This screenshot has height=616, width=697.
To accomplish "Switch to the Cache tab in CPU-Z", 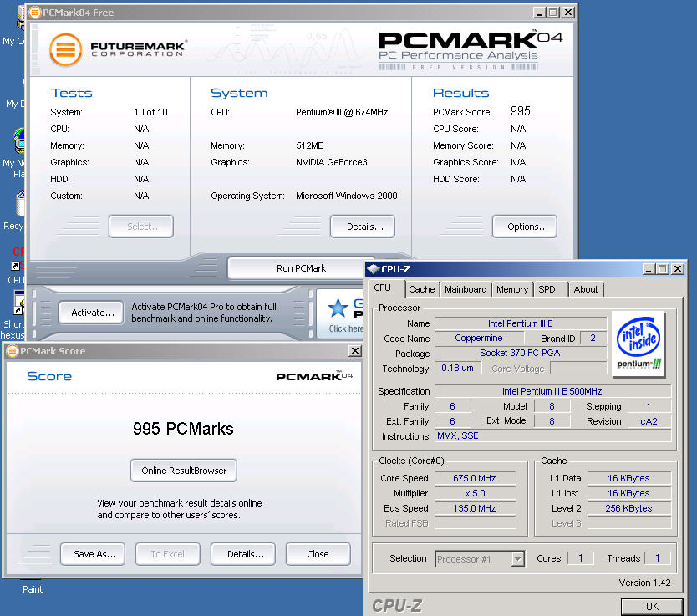I will point(422,289).
